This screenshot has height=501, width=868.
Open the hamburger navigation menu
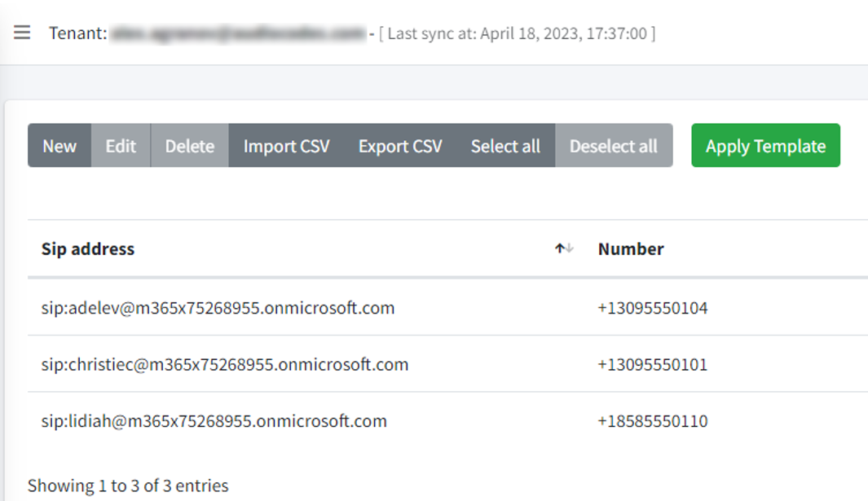(x=22, y=33)
